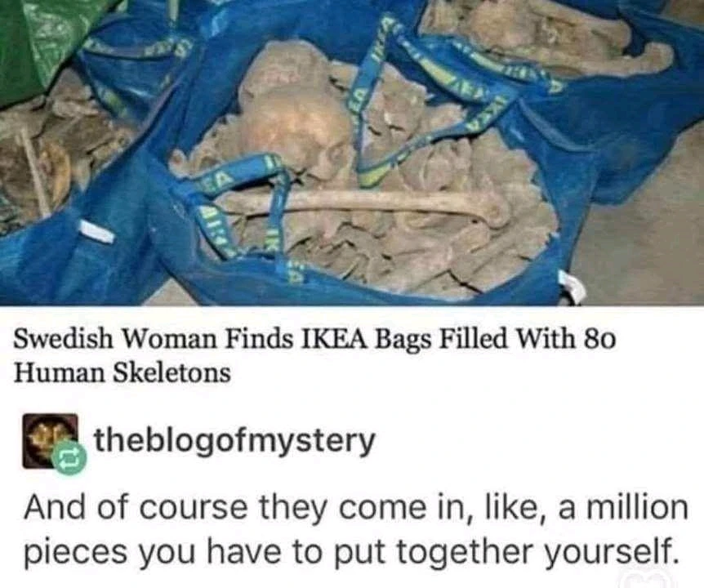
Task: Click the "And of course they come in" line
Action: click(355, 509)
